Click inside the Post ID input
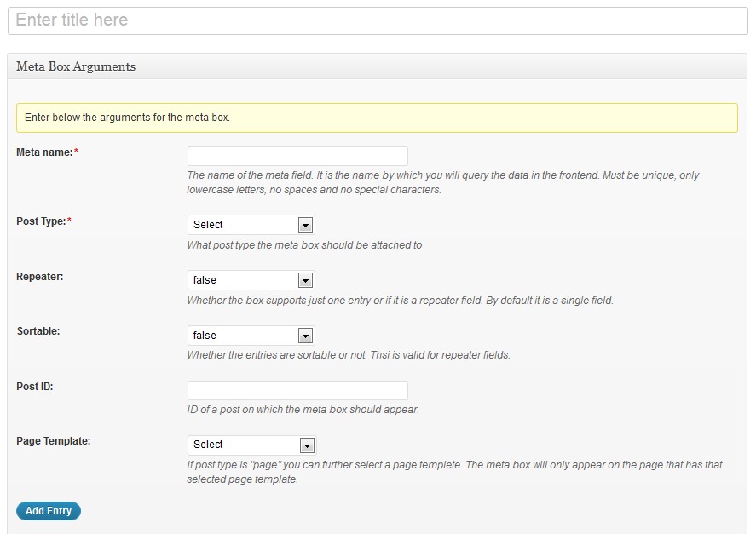The height and width of the screenshot is (534, 756). coord(297,390)
